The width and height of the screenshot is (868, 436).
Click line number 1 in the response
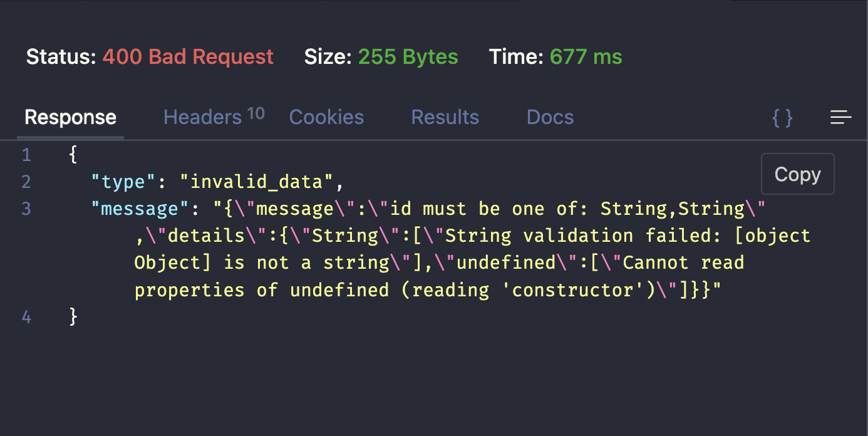click(x=26, y=155)
